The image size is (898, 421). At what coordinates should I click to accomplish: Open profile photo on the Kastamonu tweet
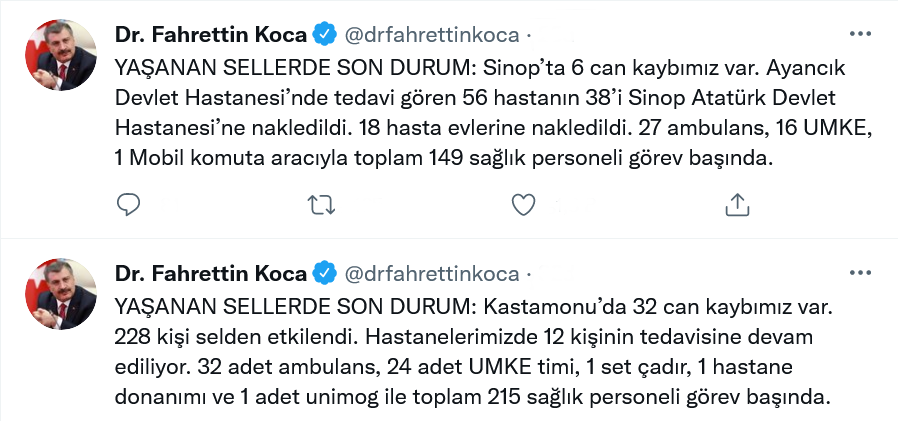pyautogui.click(x=61, y=293)
